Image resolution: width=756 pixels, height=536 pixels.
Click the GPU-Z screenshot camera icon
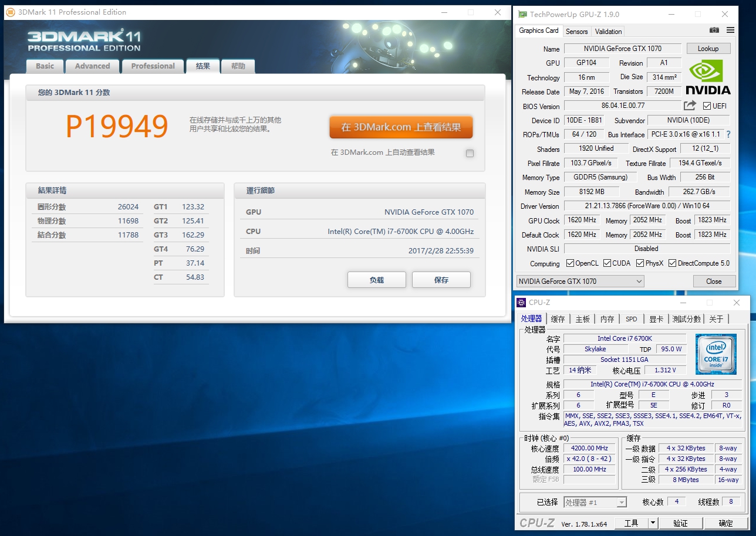coord(714,30)
